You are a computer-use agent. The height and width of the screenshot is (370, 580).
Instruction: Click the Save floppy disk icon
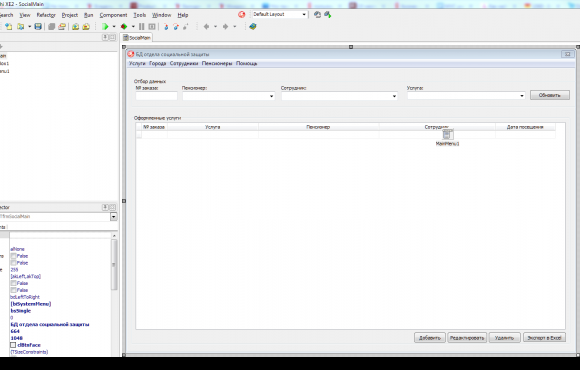[38, 27]
